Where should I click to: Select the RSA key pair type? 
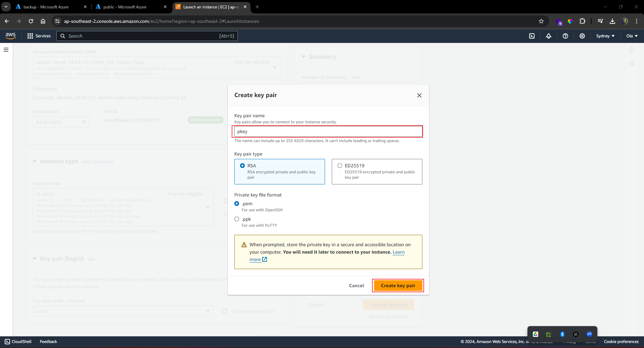point(243,165)
